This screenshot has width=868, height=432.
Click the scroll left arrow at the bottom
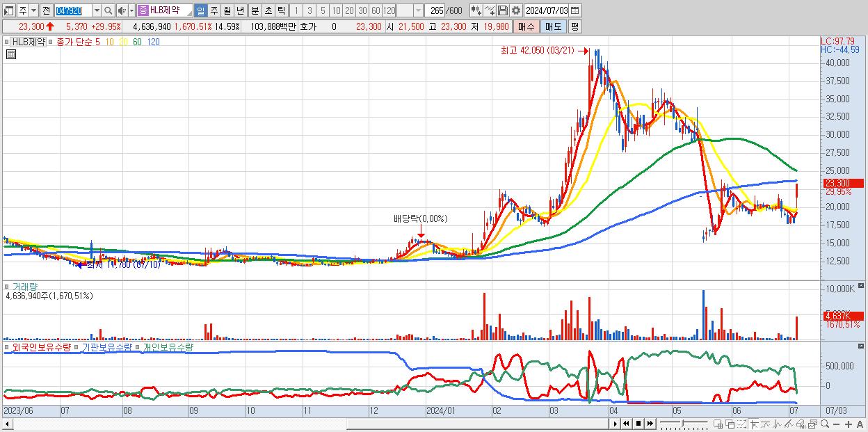8,424
